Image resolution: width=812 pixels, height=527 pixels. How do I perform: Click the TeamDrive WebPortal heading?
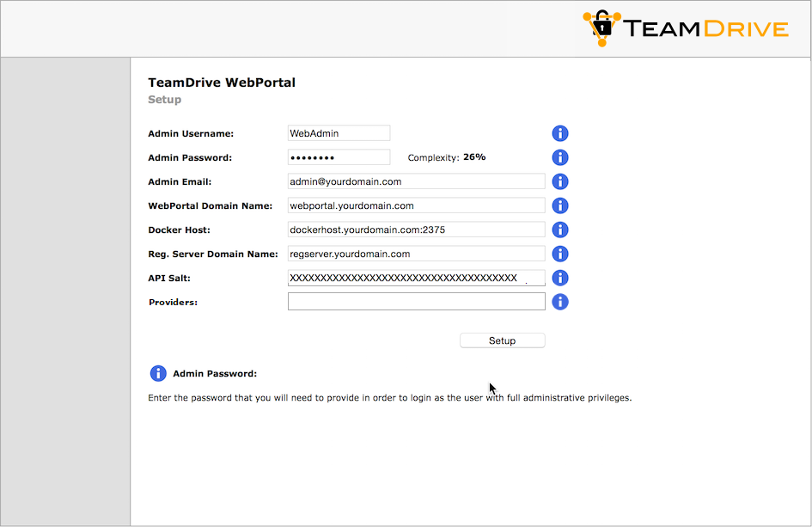(222, 83)
